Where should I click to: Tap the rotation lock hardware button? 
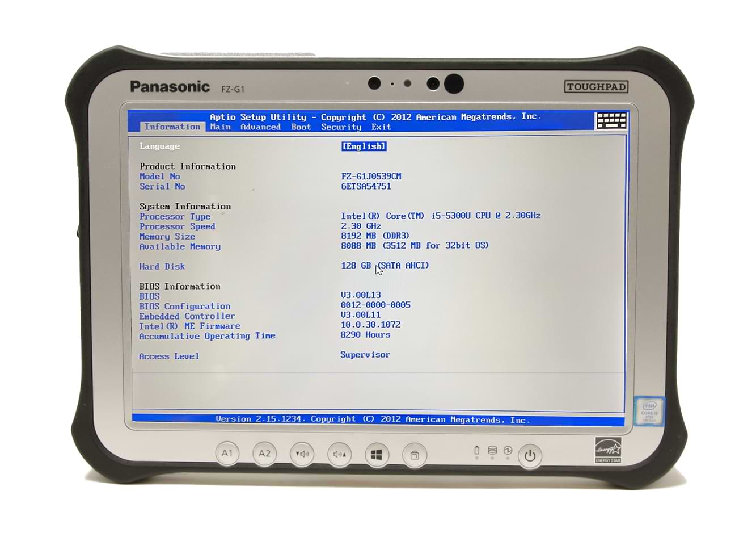(415, 455)
